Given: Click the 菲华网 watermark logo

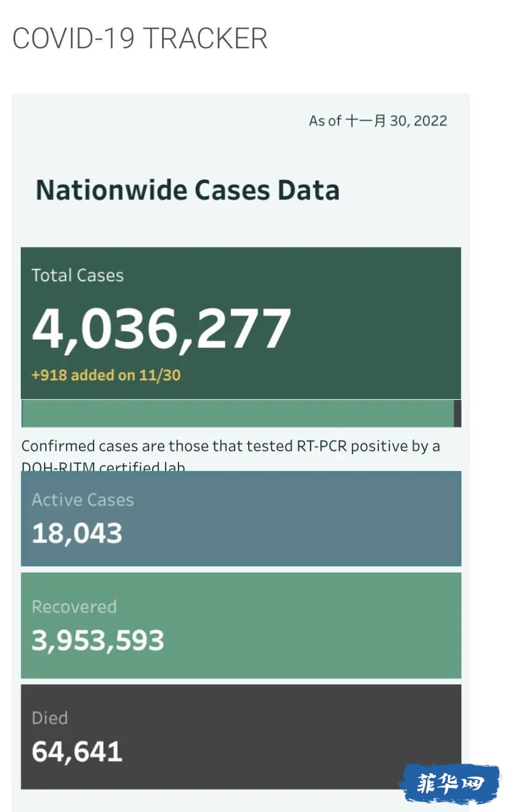Looking at the screenshot, I should tap(450, 783).
